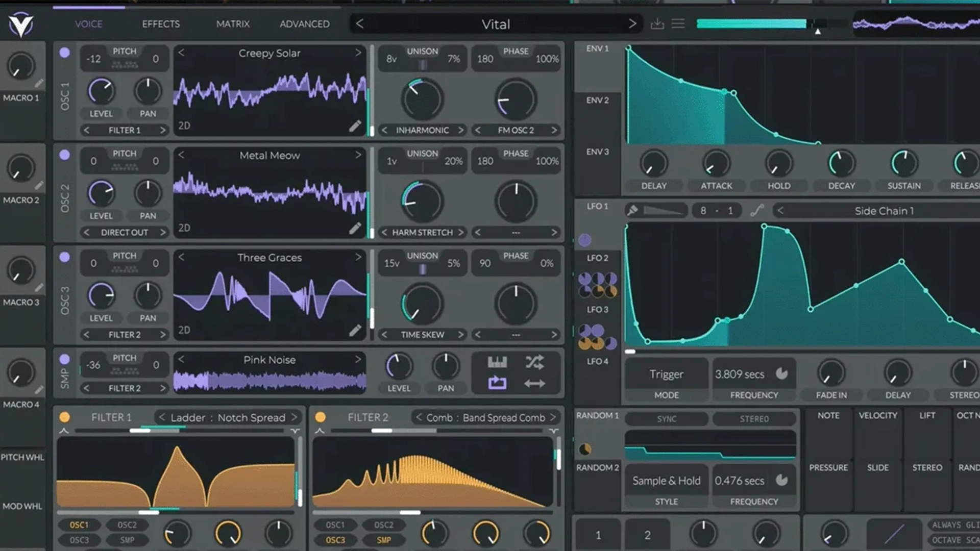Open the Sample & Hold style selector
This screenshot has height=551, width=980.
tap(666, 480)
